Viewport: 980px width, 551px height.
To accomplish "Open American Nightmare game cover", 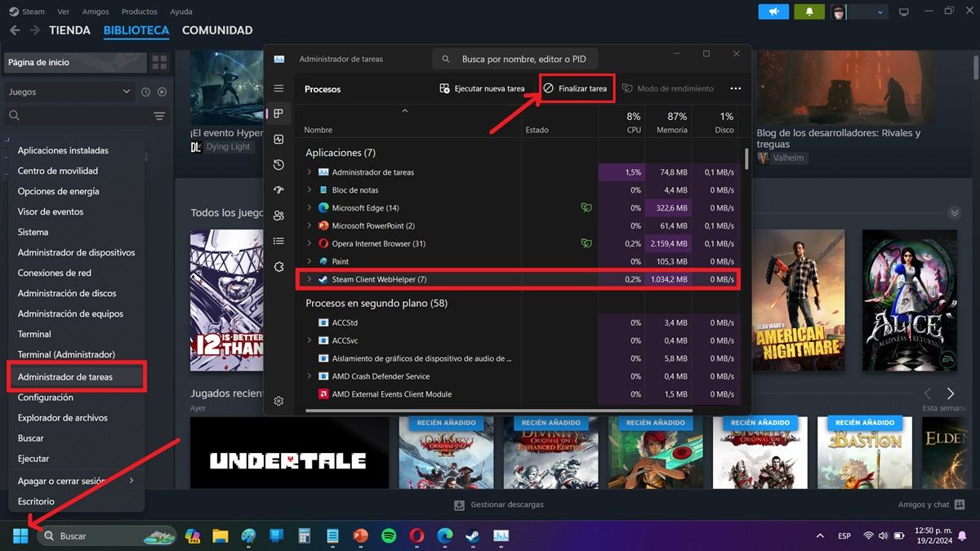I will (797, 300).
